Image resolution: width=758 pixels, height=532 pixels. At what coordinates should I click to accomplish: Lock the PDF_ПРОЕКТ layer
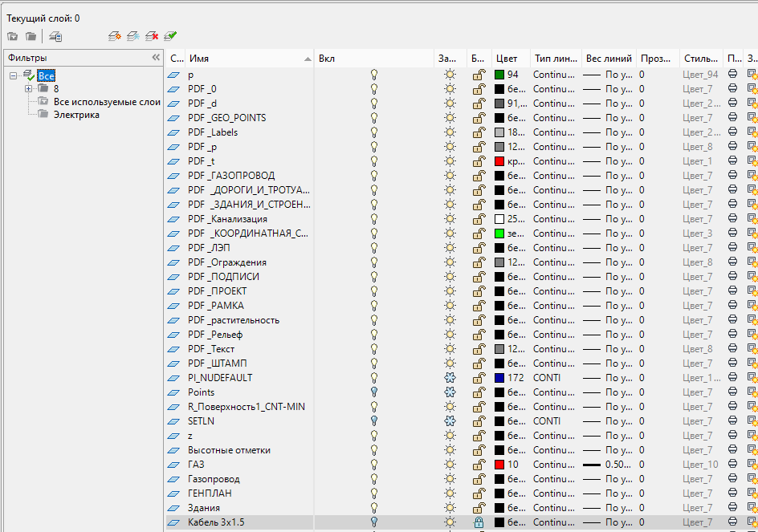click(479, 291)
